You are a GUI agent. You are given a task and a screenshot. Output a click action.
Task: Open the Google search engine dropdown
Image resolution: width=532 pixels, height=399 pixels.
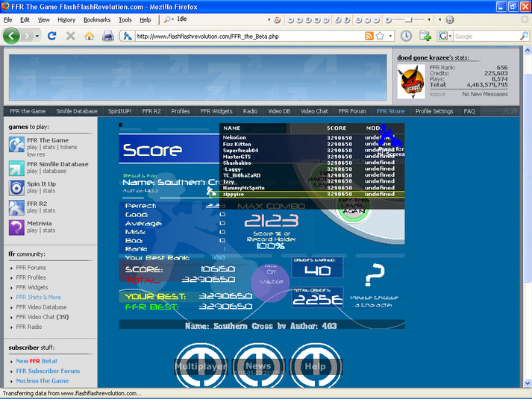pyautogui.click(x=445, y=36)
